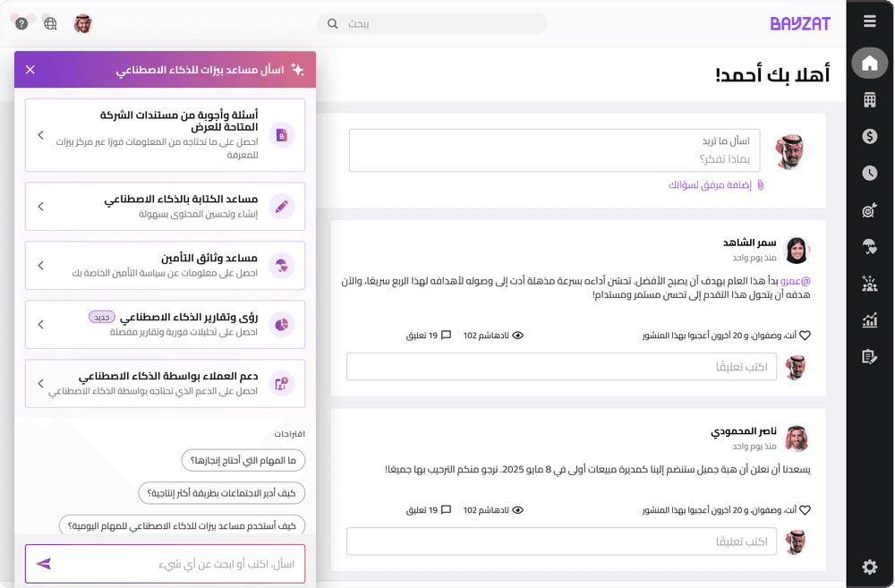The width and height of the screenshot is (895, 588).
Task: Open the Bayzat home icon in sidebar
Action: [x=868, y=63]
